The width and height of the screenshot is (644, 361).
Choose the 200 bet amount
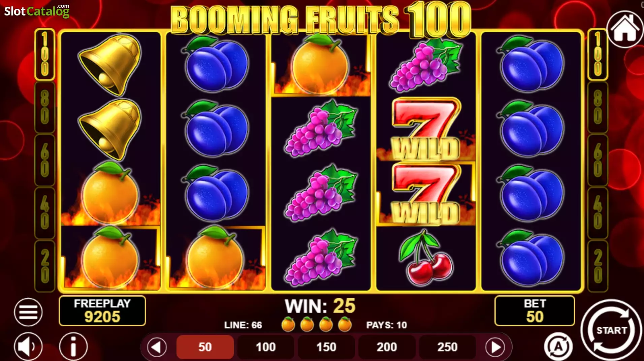pos(387,347)
